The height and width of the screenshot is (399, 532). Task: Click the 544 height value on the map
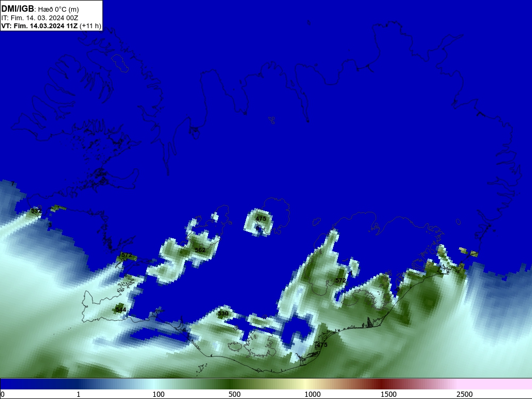[120, 310]
